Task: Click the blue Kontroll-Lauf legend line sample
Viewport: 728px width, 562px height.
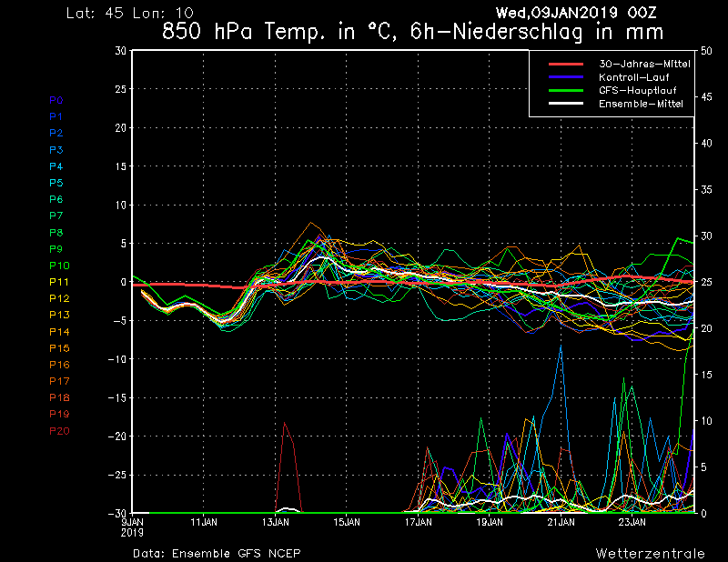Action: (x=565, y=77)
